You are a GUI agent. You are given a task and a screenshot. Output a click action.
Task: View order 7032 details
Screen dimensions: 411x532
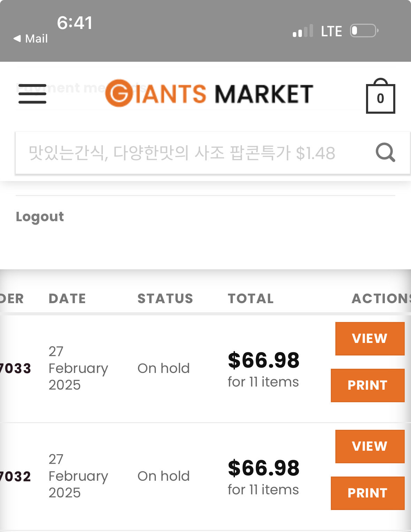pos(370,447)
